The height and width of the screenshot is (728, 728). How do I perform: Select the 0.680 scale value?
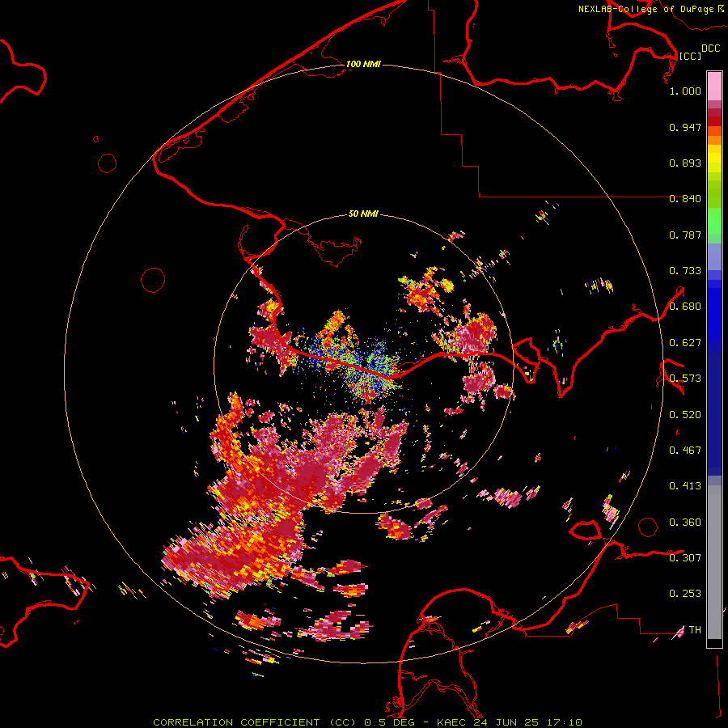[685, 307]
